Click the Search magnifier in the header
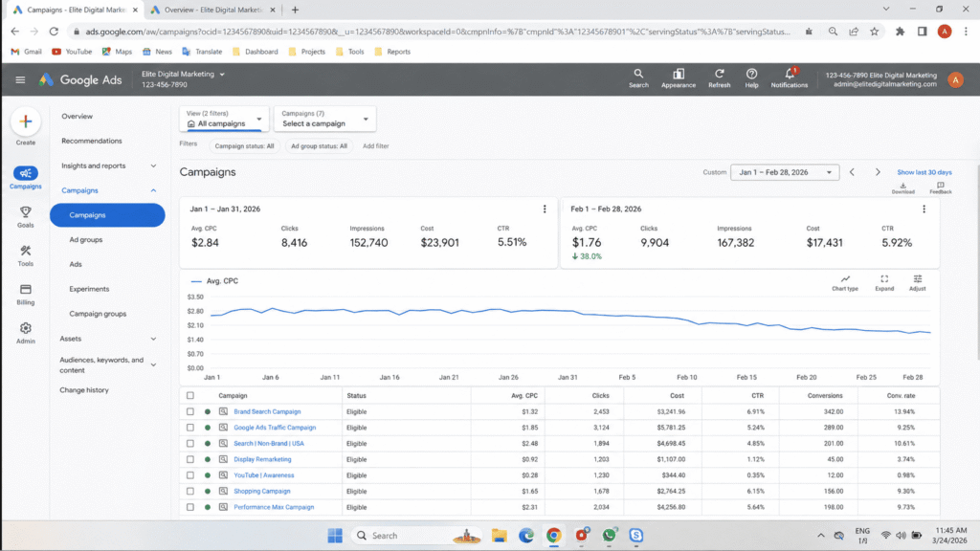This screenshot has height=551, width=980. (638, 74)
